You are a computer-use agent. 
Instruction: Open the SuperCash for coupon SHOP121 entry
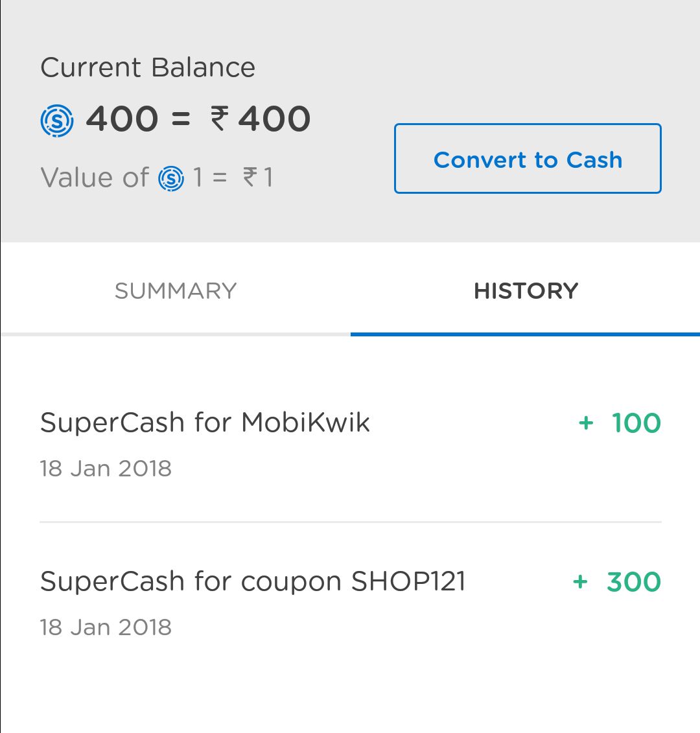click(x=253, y=581)
